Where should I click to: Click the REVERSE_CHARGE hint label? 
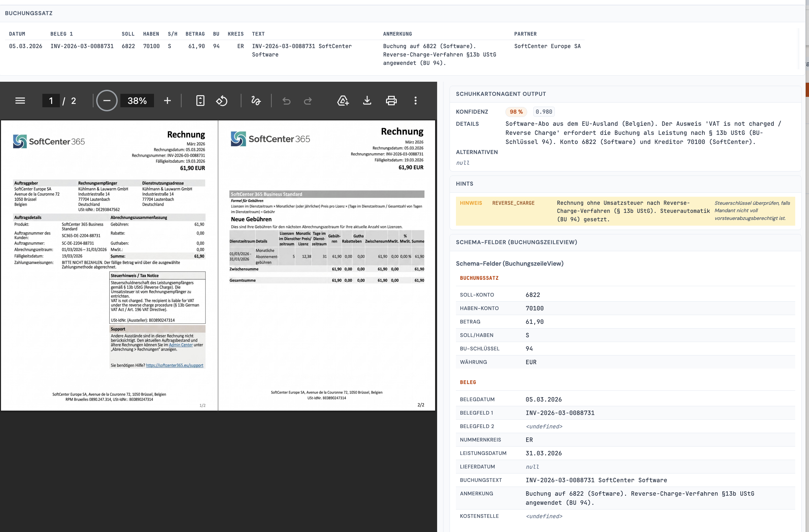[513, 203]
